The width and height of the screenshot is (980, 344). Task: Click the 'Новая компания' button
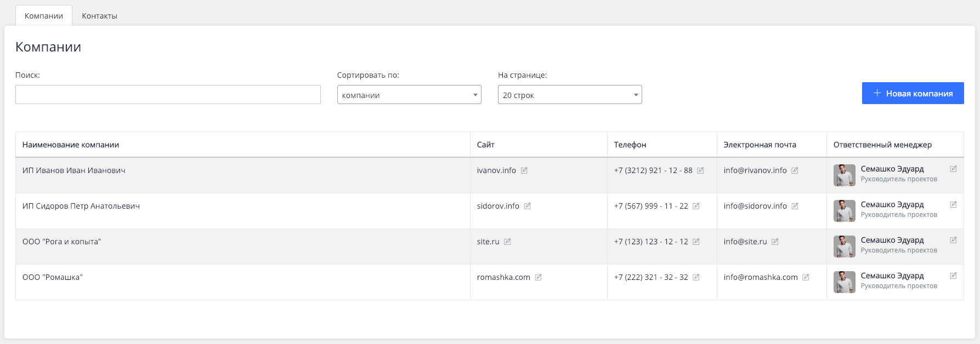tap(913, 93)
